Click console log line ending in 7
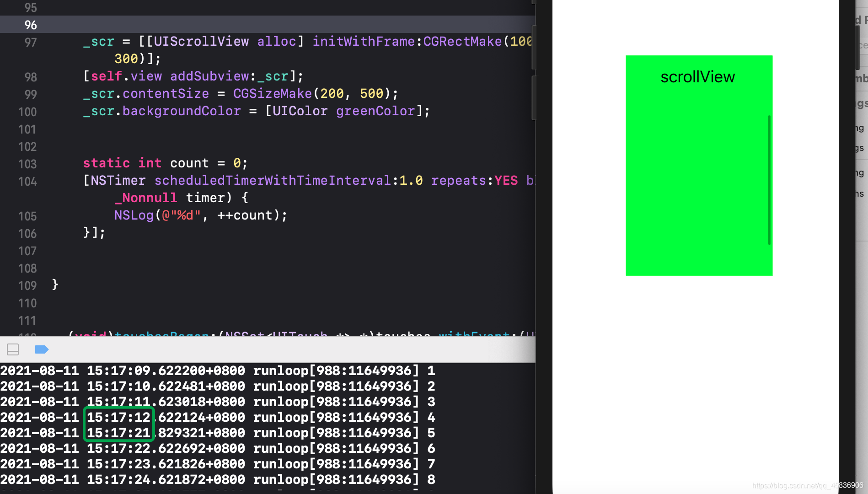This screenshot has height=494, width=868. [218, 464]
